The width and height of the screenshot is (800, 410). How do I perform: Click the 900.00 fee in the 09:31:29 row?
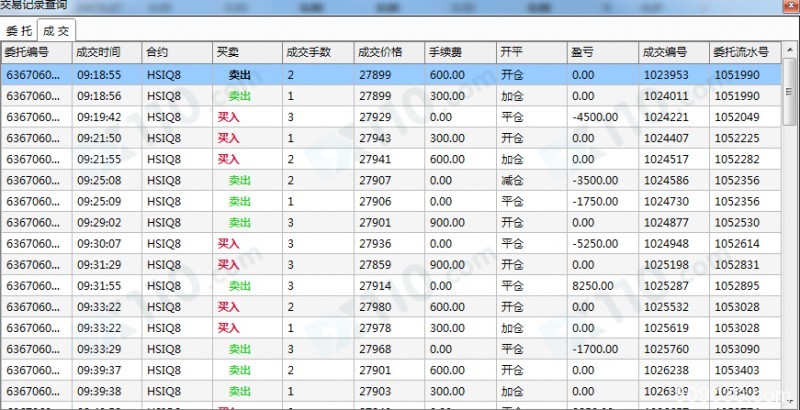point(447,265)
